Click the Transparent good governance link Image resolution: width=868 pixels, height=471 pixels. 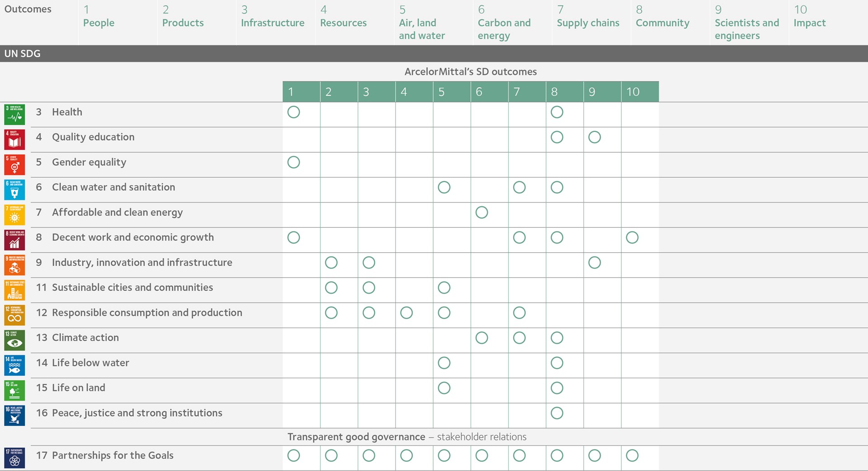pos(355,437)
